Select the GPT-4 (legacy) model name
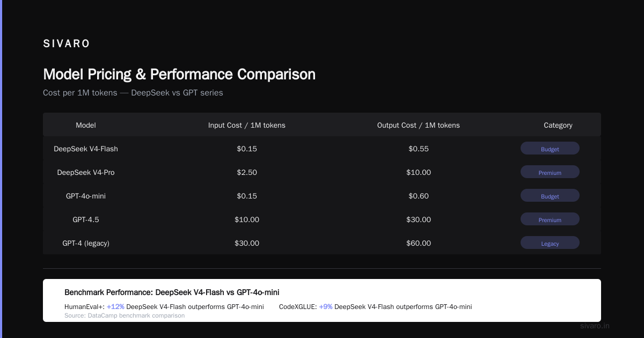This screenshot has height=338, width=644. [x=86, y=243]
